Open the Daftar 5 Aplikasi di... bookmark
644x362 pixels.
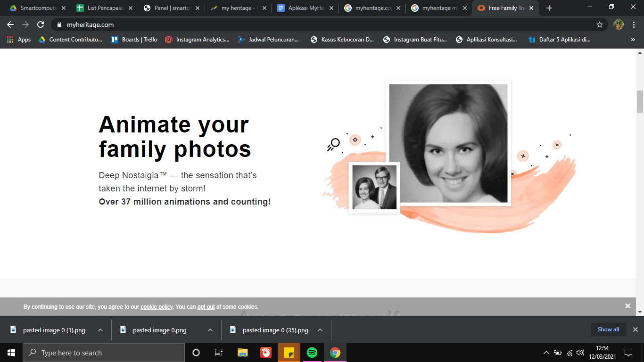tap(559, 40)
